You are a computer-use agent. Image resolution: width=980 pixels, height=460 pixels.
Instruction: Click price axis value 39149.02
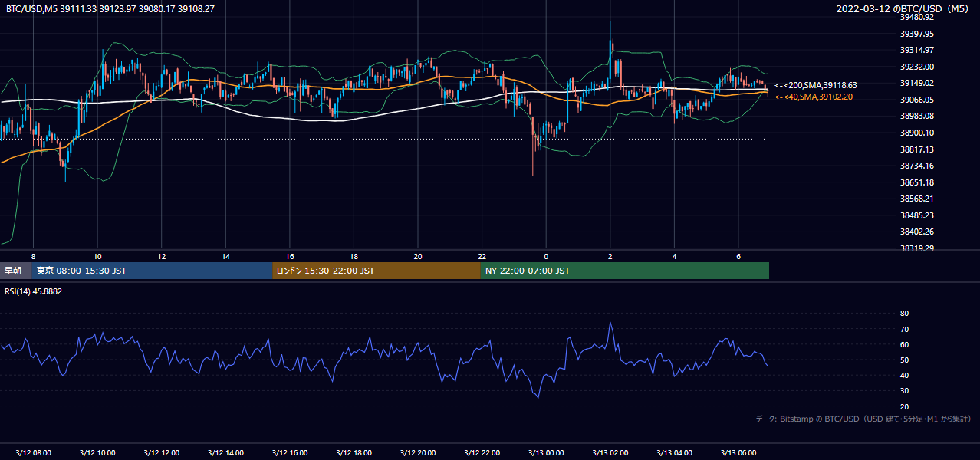pos(916,83)
